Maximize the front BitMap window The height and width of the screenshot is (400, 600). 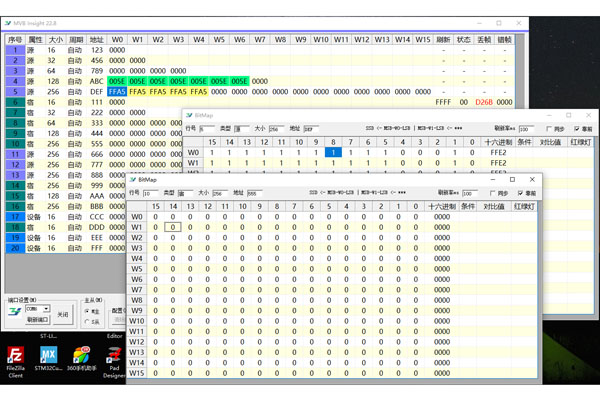point(512,180)
